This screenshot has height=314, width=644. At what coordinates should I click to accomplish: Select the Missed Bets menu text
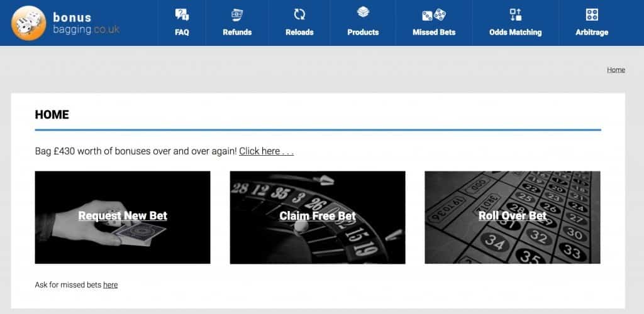[433, 32]
